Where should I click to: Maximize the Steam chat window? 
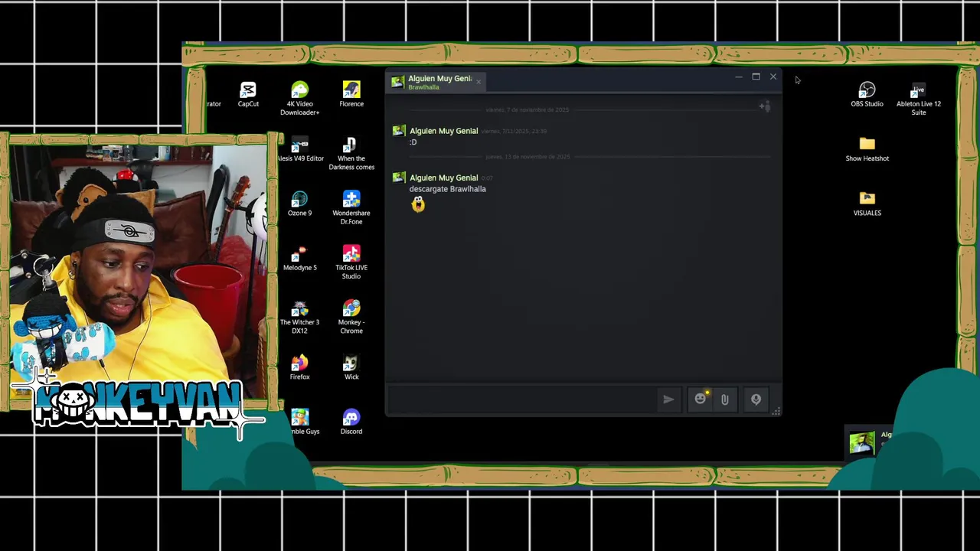pyautogui.click(x=756, y=77)
